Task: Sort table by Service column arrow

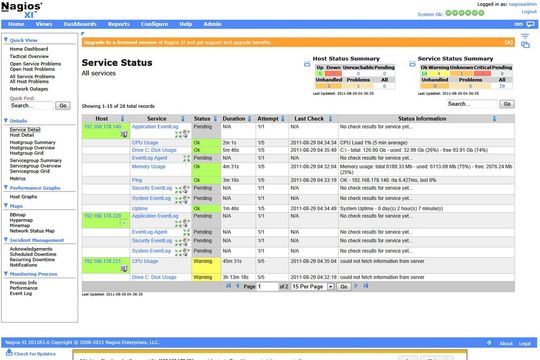Action: click(183, 119)
